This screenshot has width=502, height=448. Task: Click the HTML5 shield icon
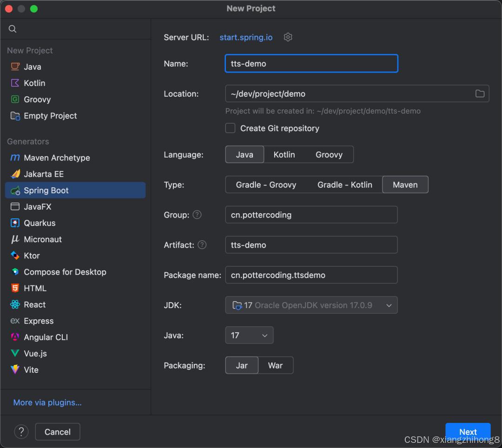click(x=15, y=288)
